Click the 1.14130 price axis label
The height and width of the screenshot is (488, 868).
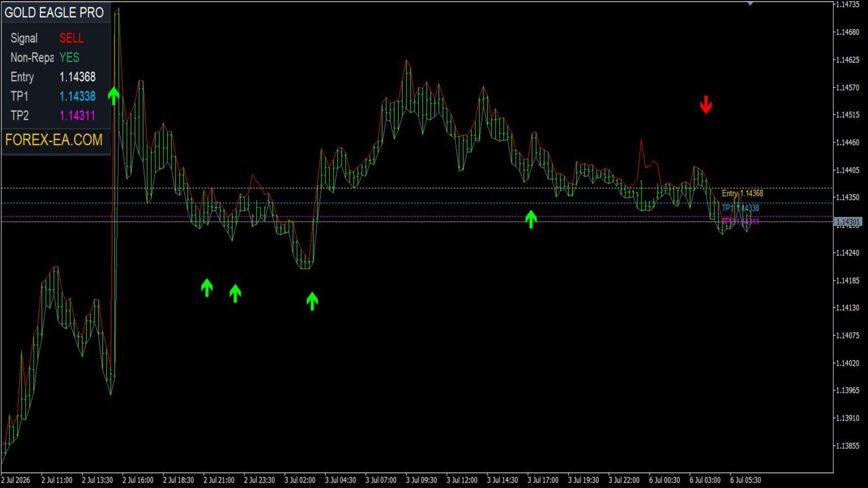coord(847,308)
